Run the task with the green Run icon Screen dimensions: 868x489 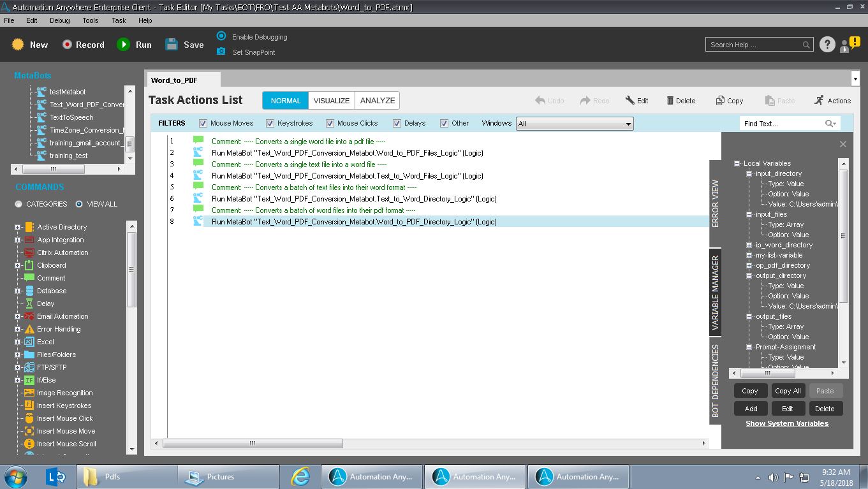(x=123, y=45)
